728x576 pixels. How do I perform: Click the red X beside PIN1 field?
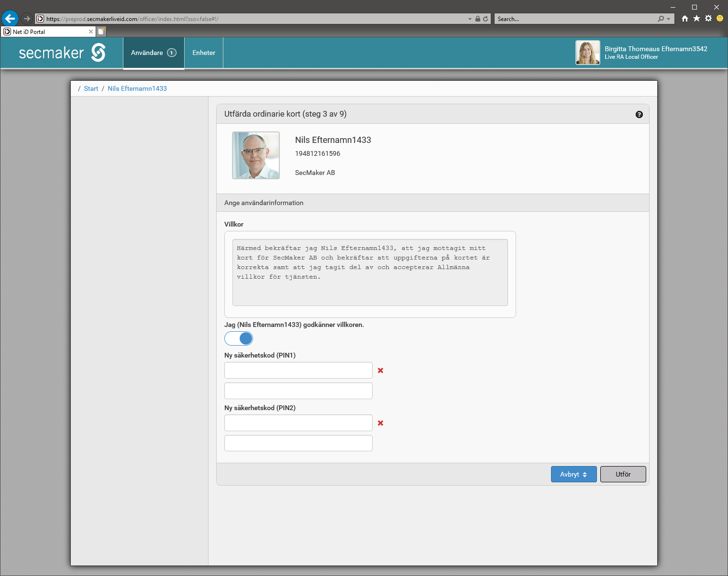pos(380,370)
